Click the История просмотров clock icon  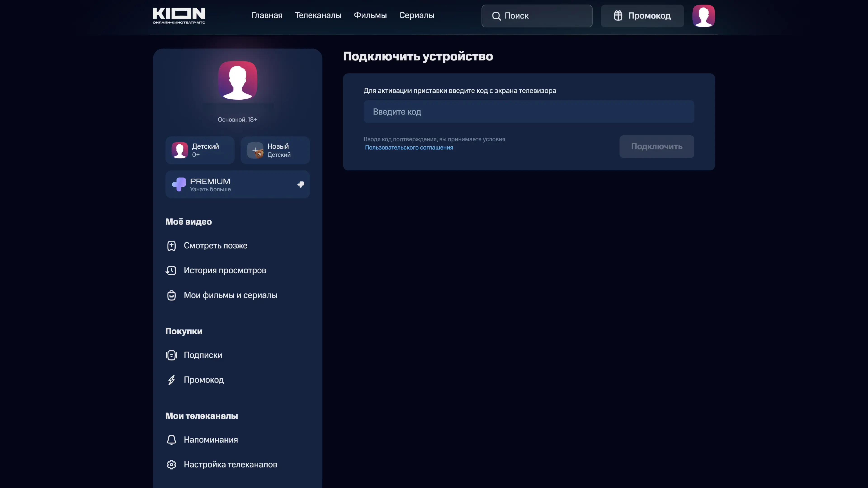(x=171, y=270)
